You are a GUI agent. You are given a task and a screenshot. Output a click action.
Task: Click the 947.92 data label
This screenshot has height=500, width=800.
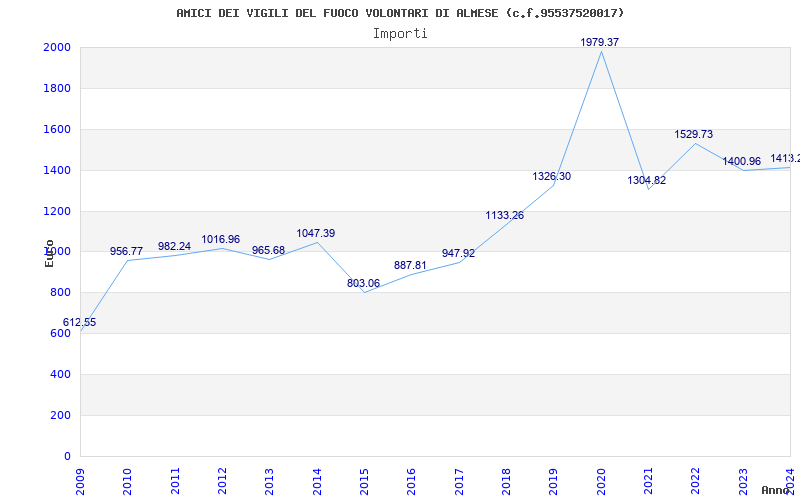[458, 254]
